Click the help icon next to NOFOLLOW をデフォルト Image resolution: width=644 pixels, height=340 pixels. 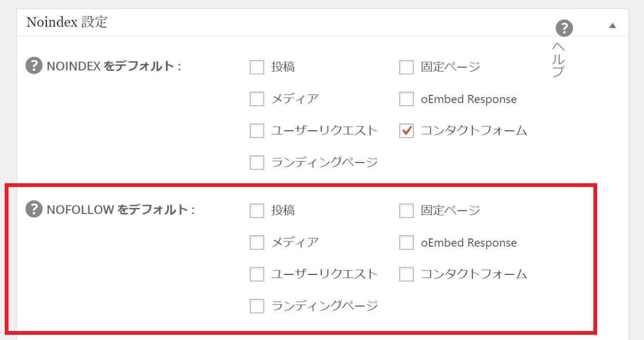(33, 210)
